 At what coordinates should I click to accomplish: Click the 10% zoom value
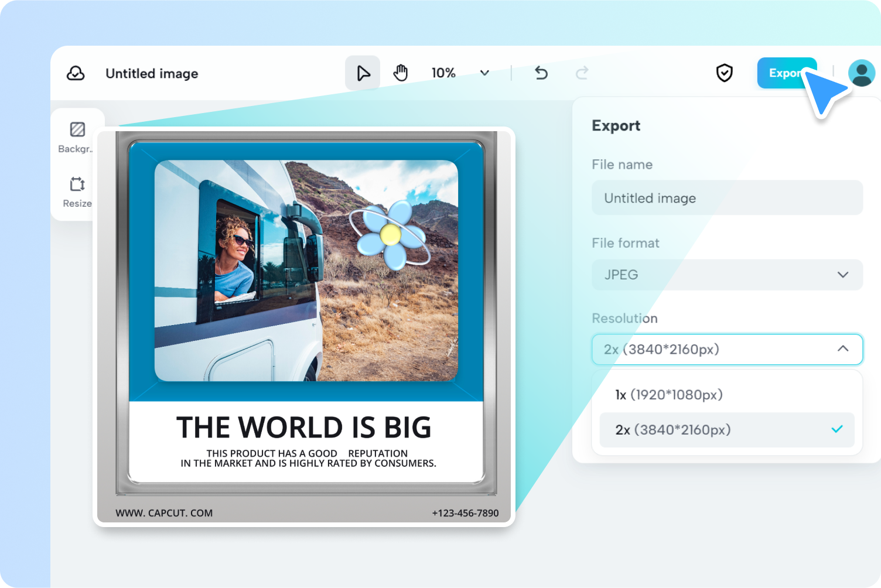tap(443, 73)
